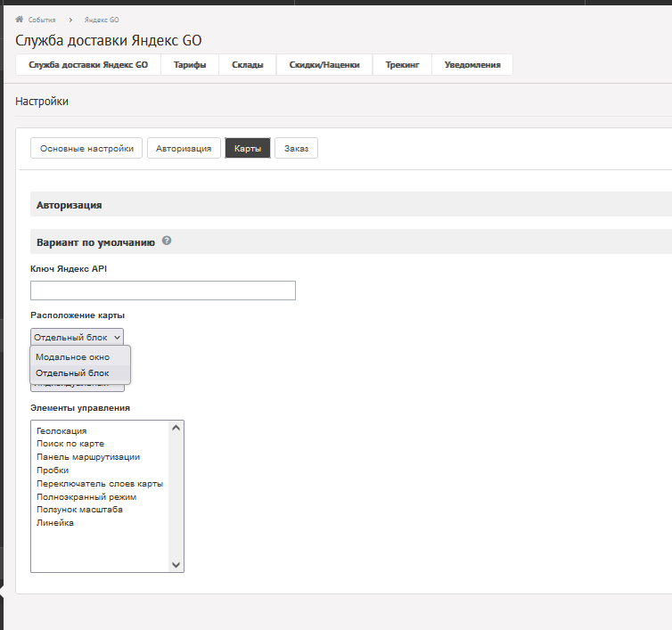Click the Яндекс GO breadcrumb link

pos(102,19)
